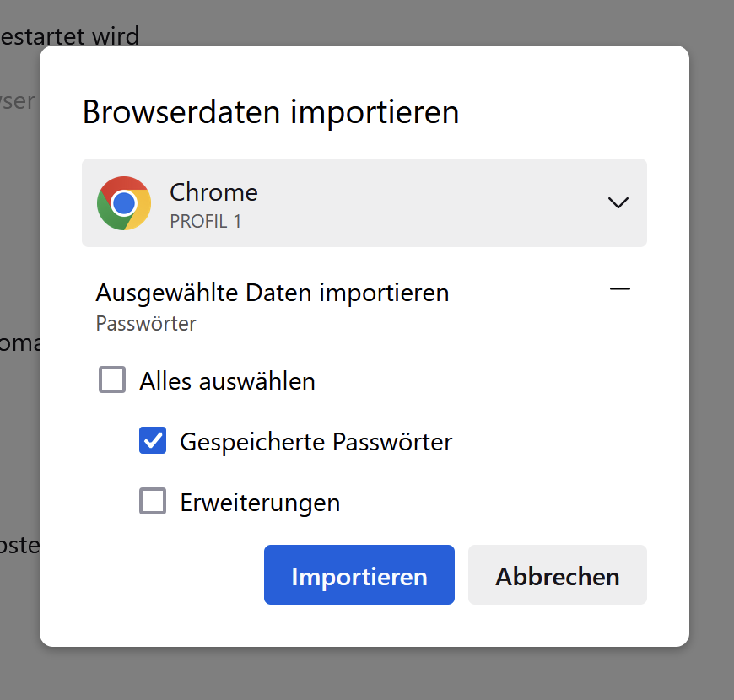Open the browser selection dropdown chevron
The height and width of the screenshot is (700, 734).
[618, 202]
